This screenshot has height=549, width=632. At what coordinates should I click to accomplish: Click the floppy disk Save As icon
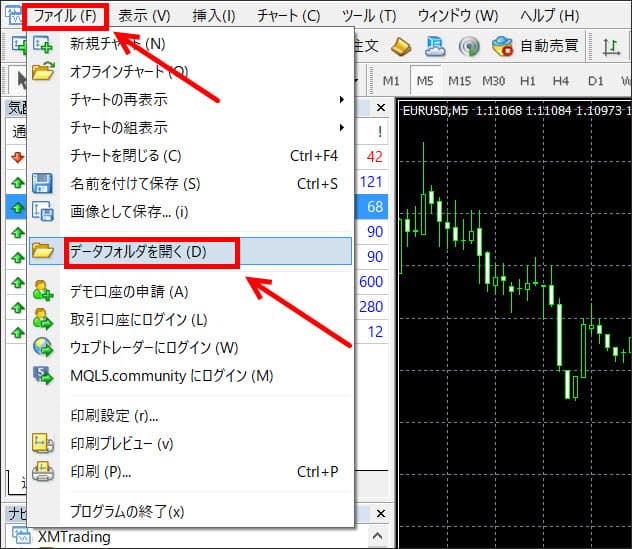coord(43,184)
